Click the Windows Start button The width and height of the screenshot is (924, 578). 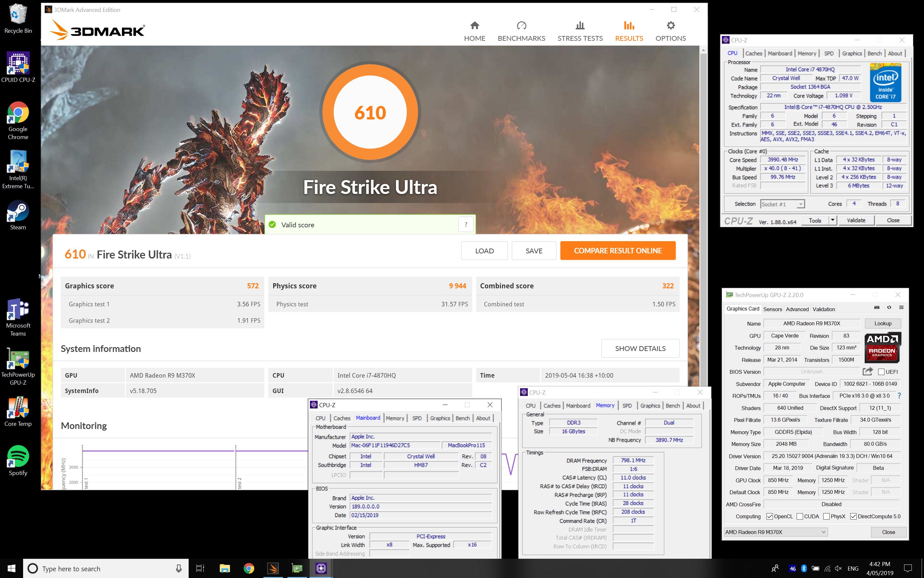coord(12,568)
